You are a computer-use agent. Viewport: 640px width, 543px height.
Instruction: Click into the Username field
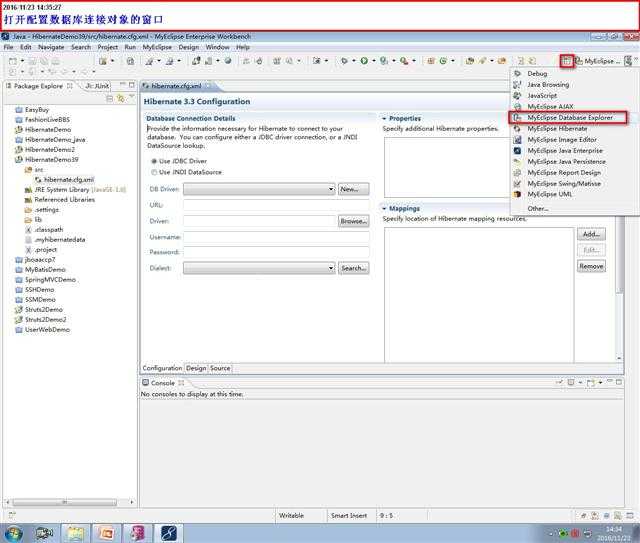point(276,237)
